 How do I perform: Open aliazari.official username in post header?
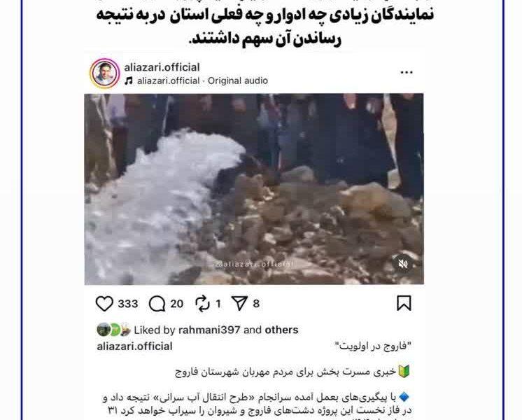pyautogui.click(x=162, y=67)
